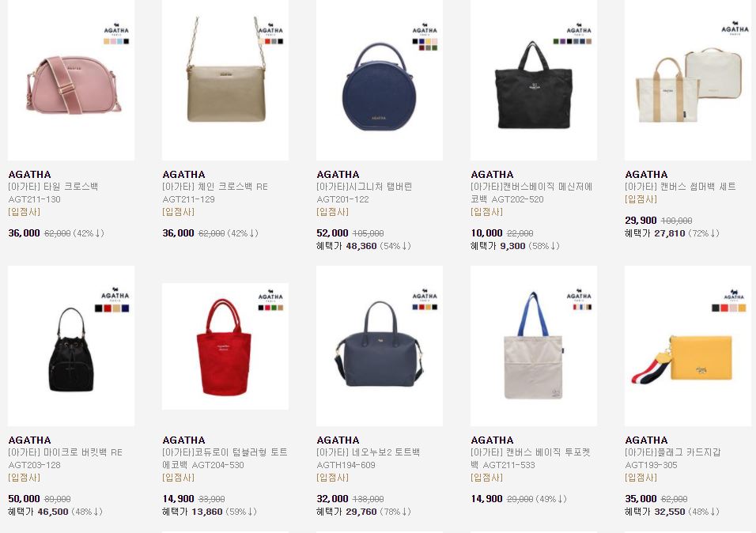View the beige two-pocket canvas bag image

(534, 346)
